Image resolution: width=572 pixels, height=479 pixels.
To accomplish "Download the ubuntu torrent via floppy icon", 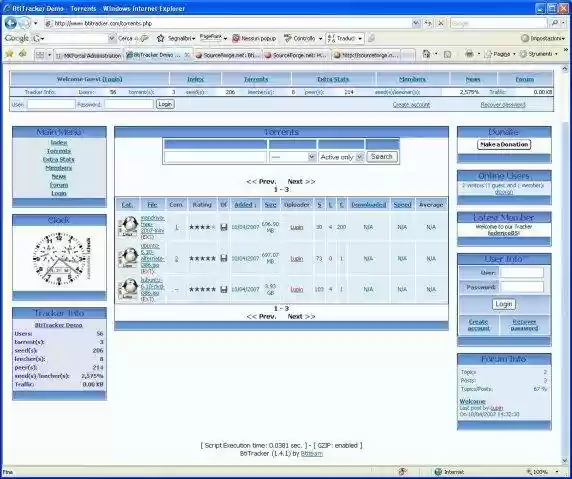I will [224, 258].
